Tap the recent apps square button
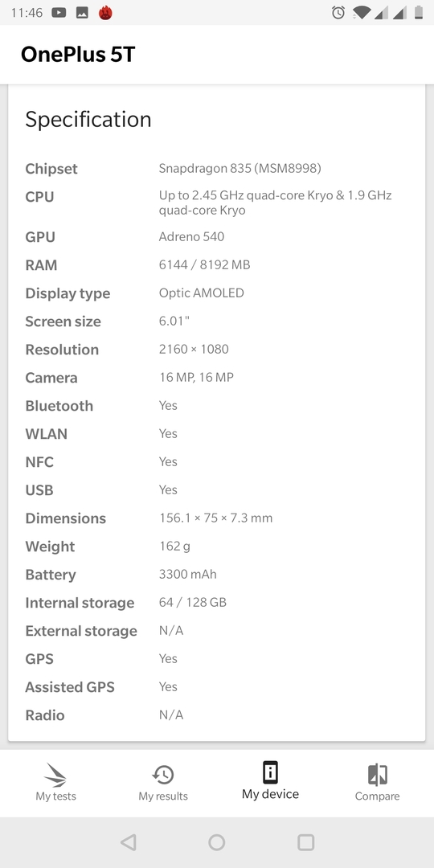 coord(305,842)
